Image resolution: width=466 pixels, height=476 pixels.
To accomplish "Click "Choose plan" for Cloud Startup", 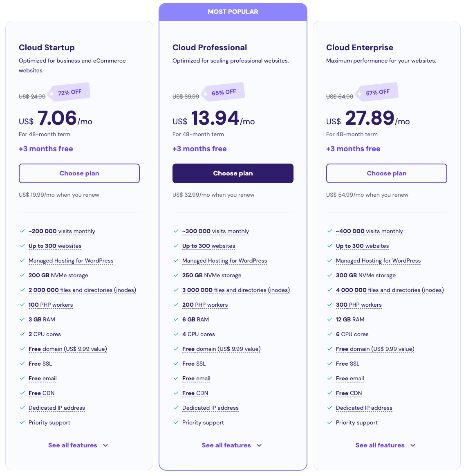I will (79, 173).
